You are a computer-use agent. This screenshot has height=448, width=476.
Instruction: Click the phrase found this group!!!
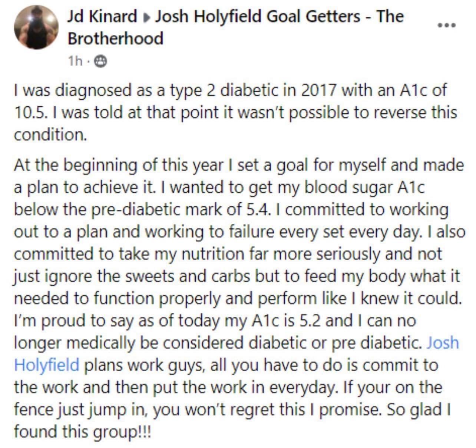tap(83, 432)
